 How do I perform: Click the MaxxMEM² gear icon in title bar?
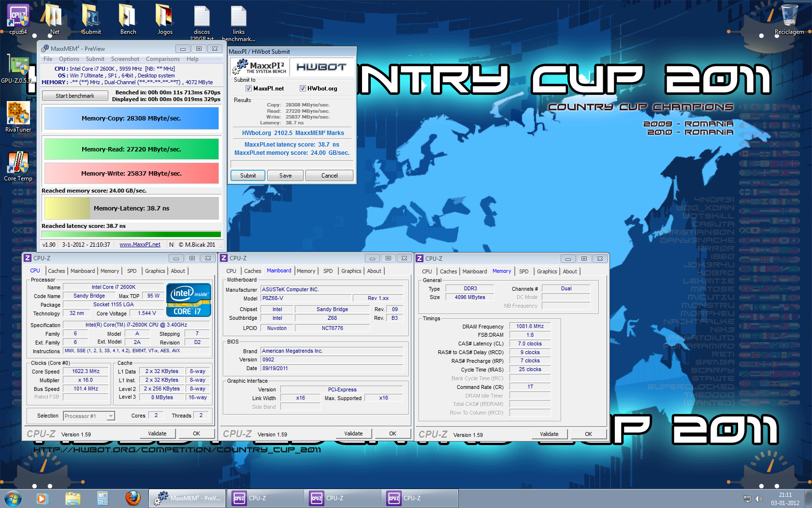45,48
